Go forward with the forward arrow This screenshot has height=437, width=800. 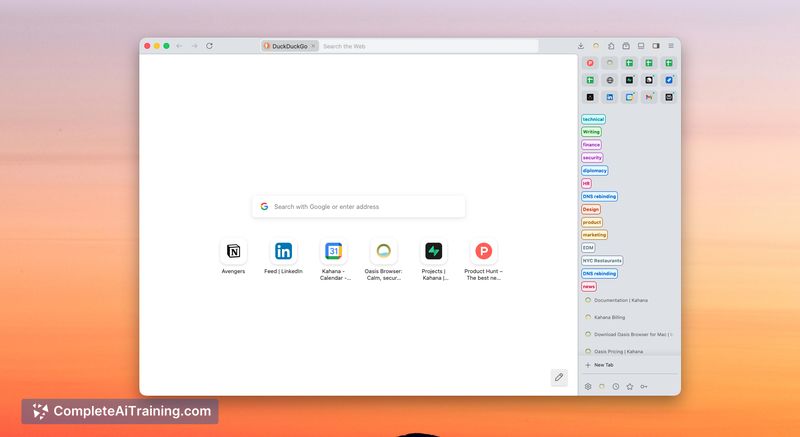coord(194,46)
